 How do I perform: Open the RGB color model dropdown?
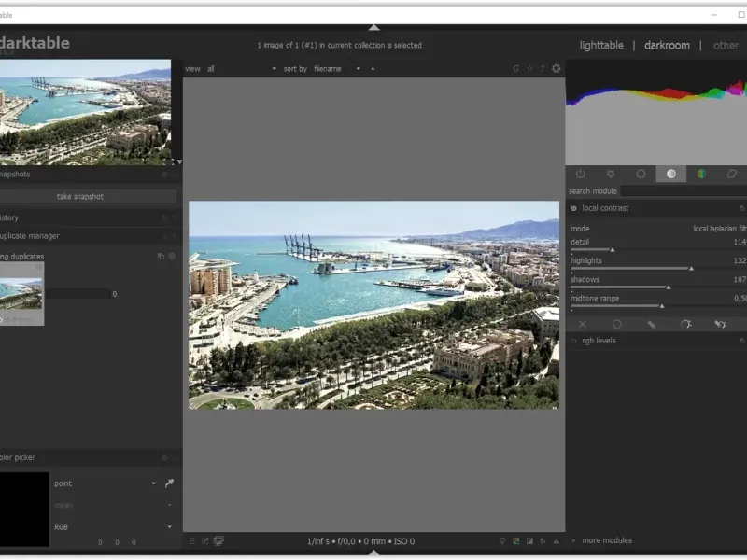[x=113, y=527]
